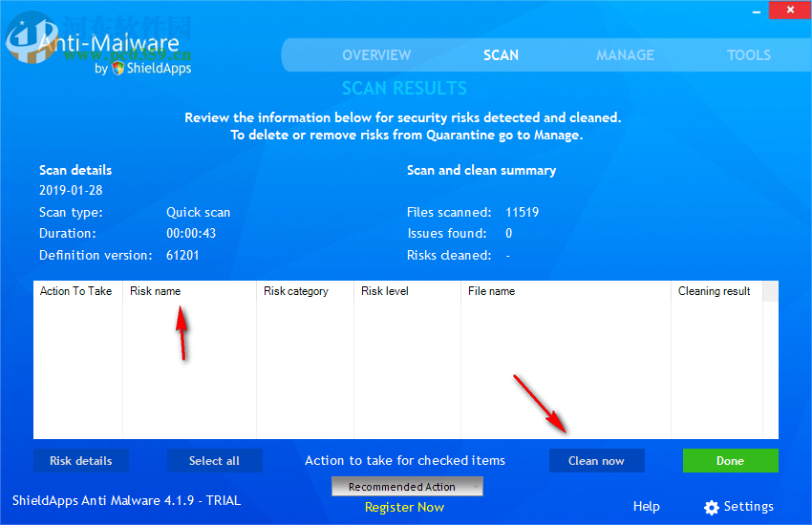812x525 pixels.
Task: Sort by Action To Take column
Action: coord(77,291)
